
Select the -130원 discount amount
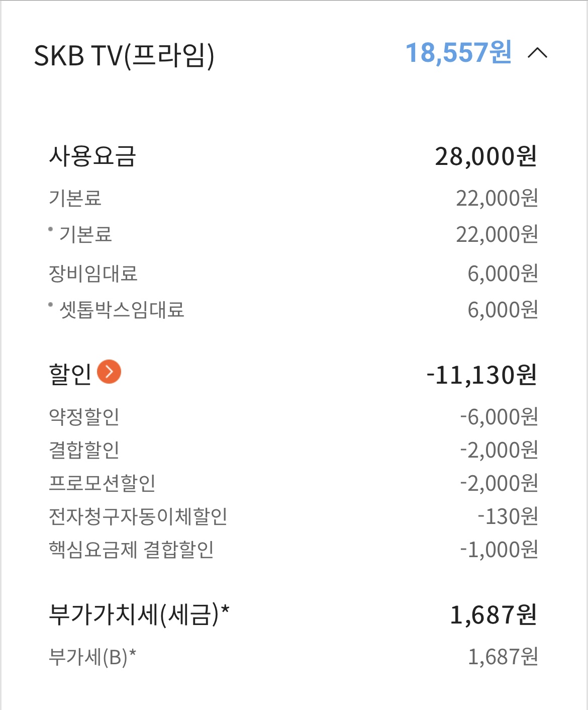point(508,516)
